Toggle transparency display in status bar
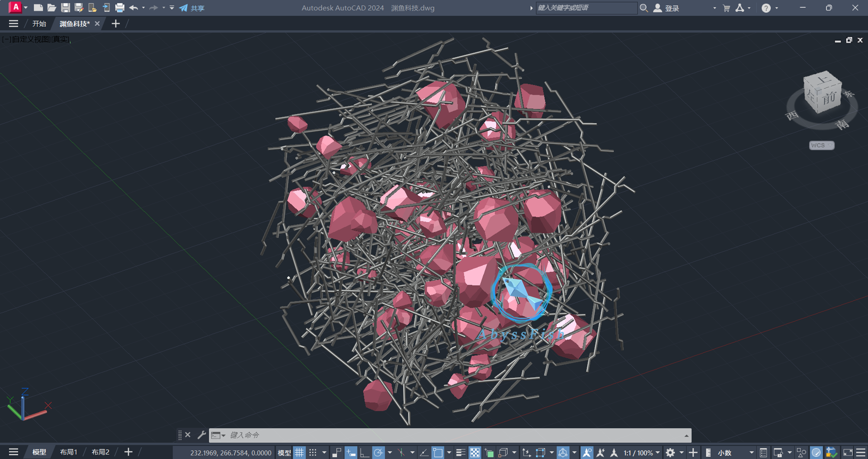Image resolution: width=868 pixels, height=459 pixels. [x=475, y=452]
